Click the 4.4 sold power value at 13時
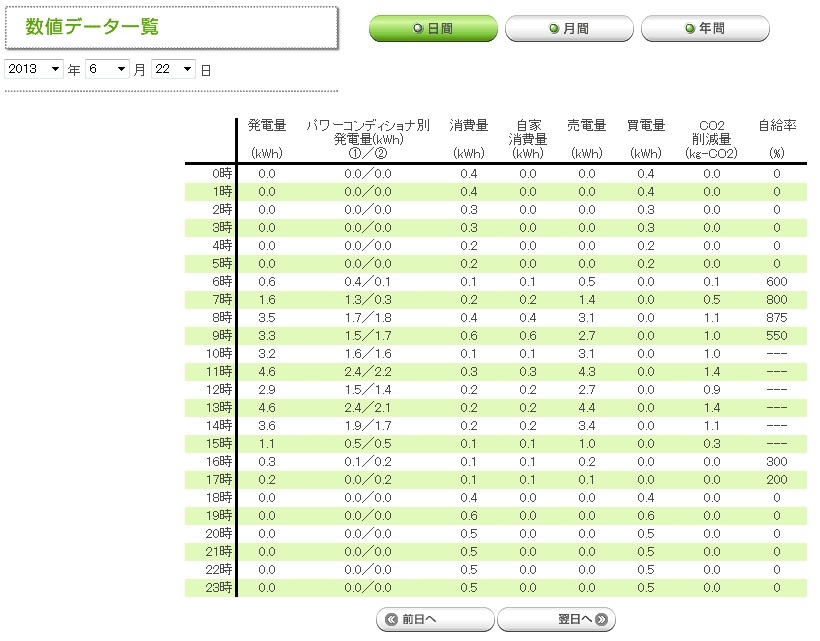This screenshot has width=820, height=641. pos(587,407)
